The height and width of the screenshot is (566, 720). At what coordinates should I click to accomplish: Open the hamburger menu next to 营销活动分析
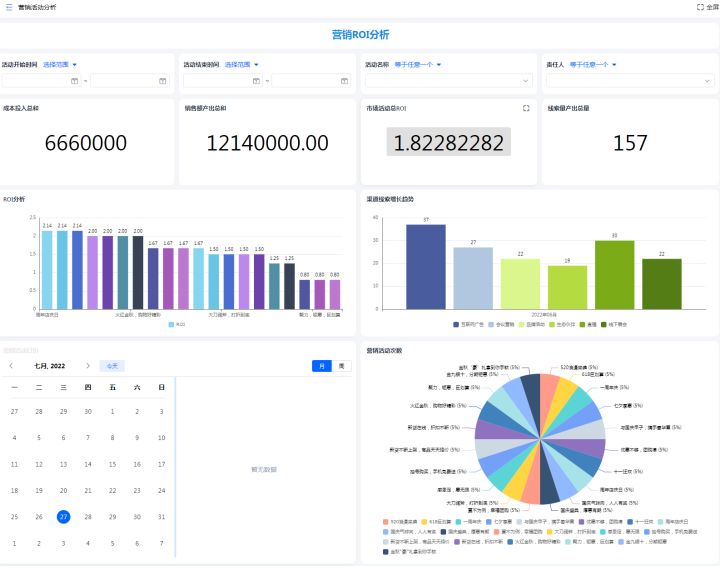point(9,7)
